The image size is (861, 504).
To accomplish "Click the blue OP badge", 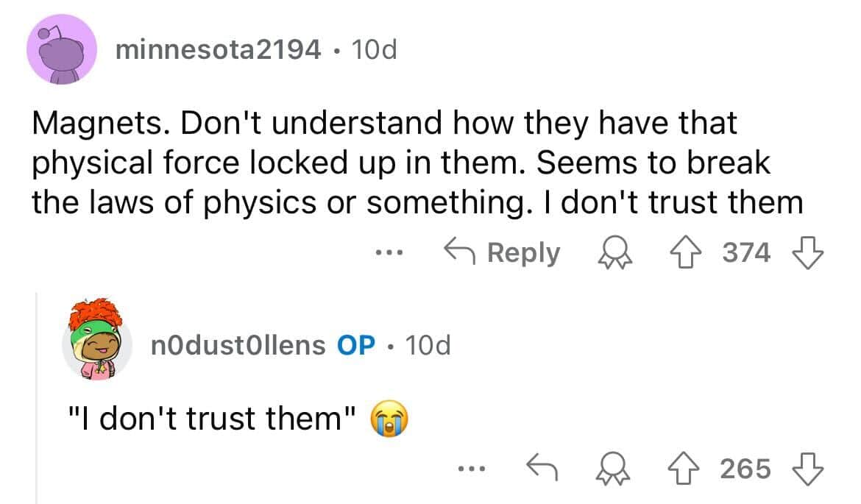I will [x=357, y=344].
